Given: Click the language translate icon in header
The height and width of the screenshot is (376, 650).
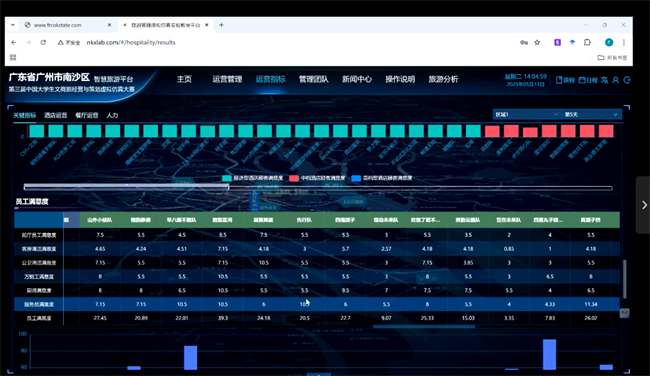Looking at the screenshot, I should tap(605, 80).
